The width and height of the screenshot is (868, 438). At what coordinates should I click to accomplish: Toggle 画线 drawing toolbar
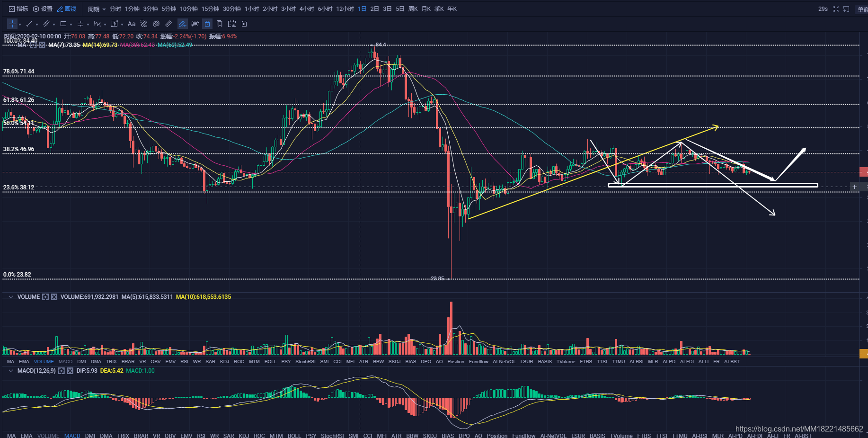click(67, 9)
